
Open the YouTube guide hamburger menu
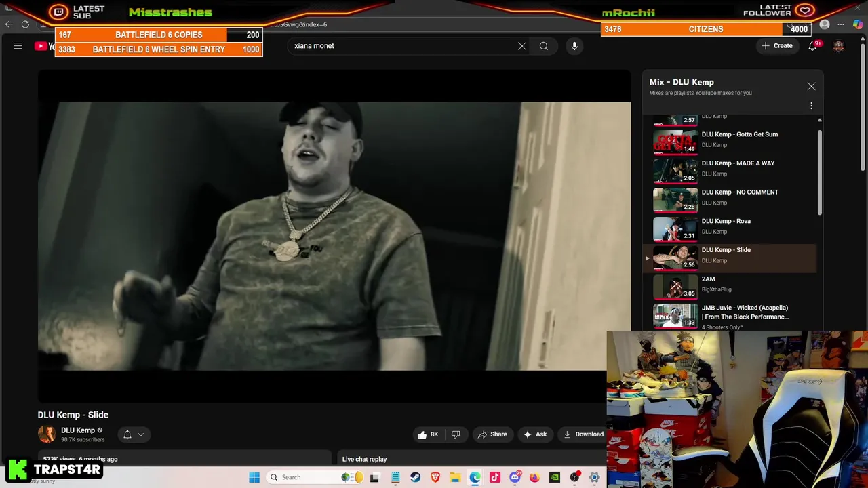pyautogui.click(x=18, y=46)
